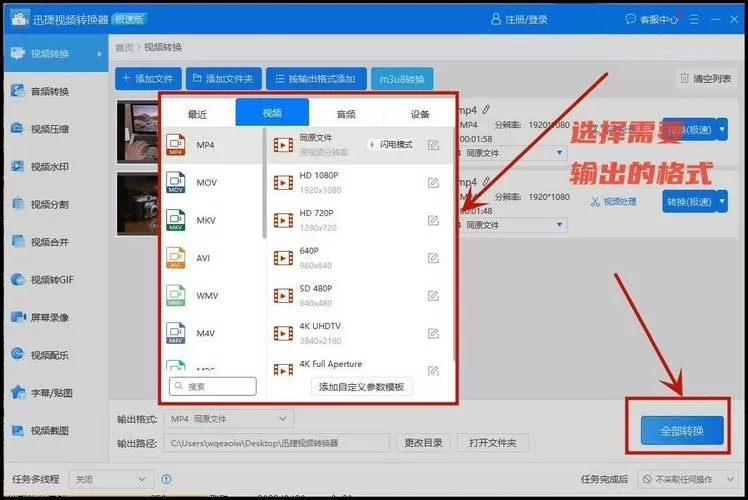This screenshot has width=748, height=500.
Task: Expand second file's 转换(极速) arrow
Action: (x=722, y=201)
